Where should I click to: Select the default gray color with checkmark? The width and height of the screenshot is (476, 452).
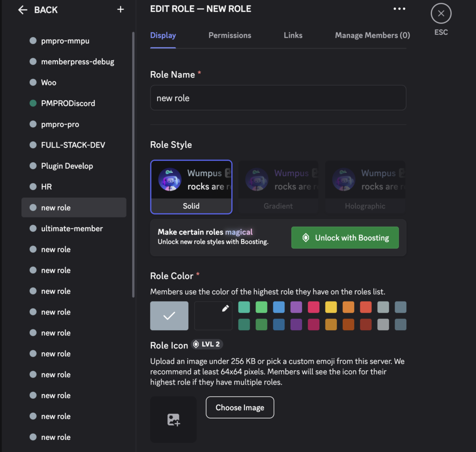click(169, 315)
